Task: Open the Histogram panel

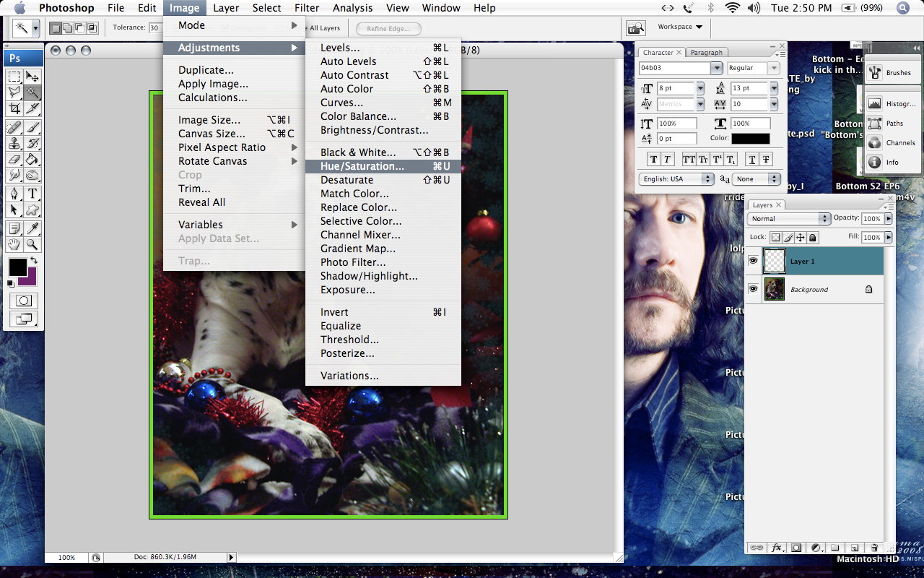Action: point(892,104)
